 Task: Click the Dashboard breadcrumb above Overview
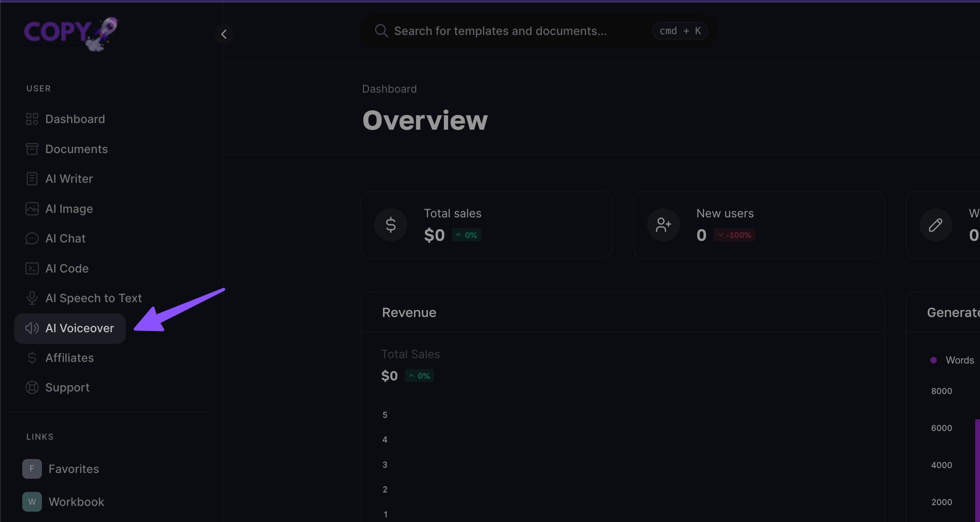[x=389, y=89]
